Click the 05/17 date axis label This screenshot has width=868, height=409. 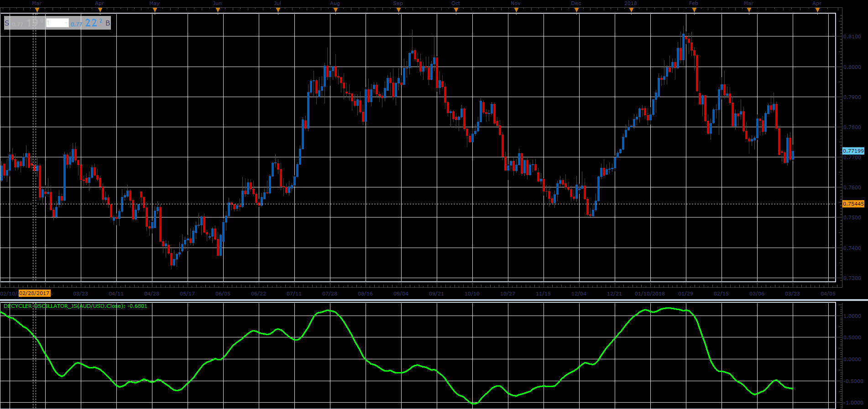(188, 294)
